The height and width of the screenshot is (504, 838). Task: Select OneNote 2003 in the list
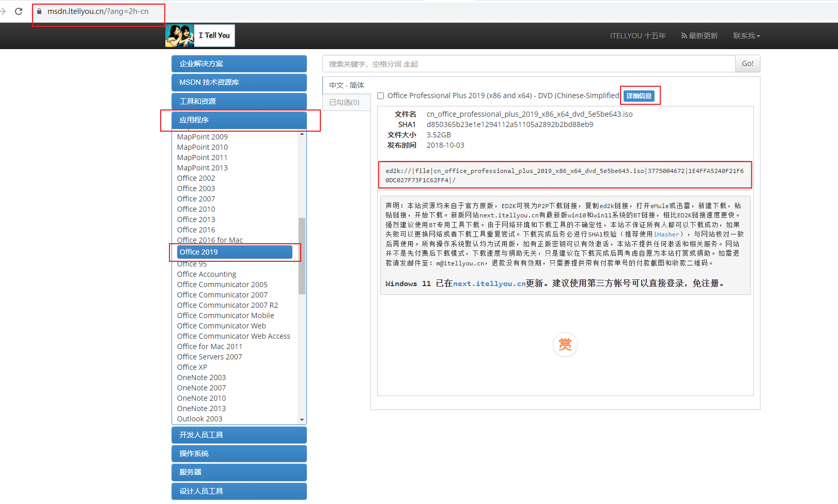(x=201, y=377)
